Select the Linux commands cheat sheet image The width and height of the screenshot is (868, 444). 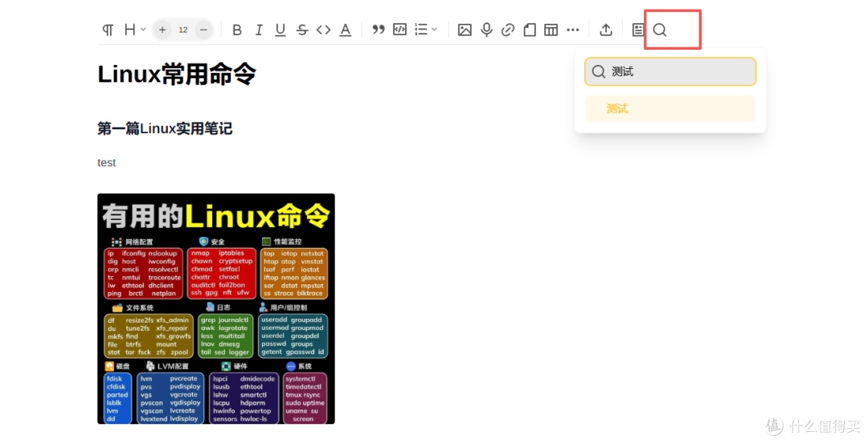point(216,308)
